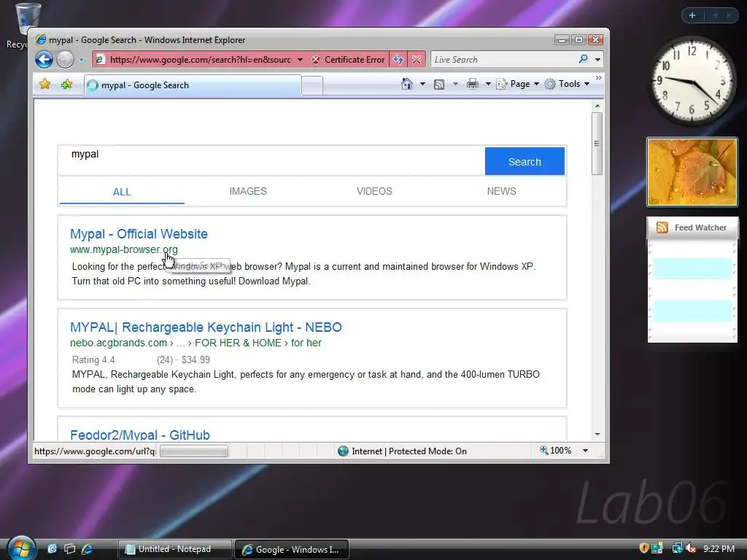Stop loading with the red X icon
This screenshot has height=560, width=747.
point(417,60)
